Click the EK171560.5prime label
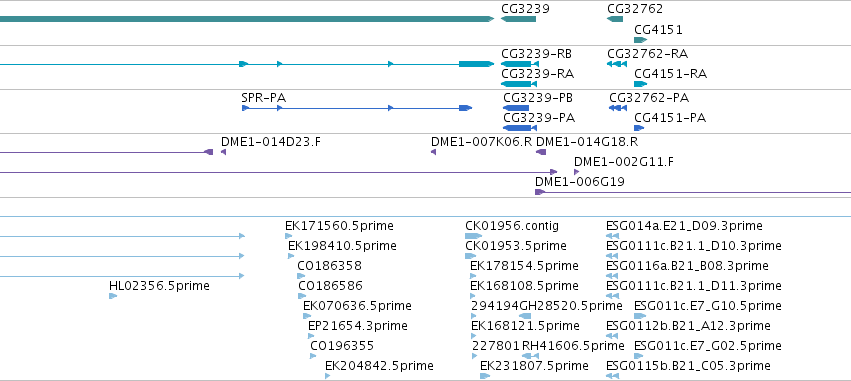The width and height of the screenshot is (851, 381). [339, 226]
